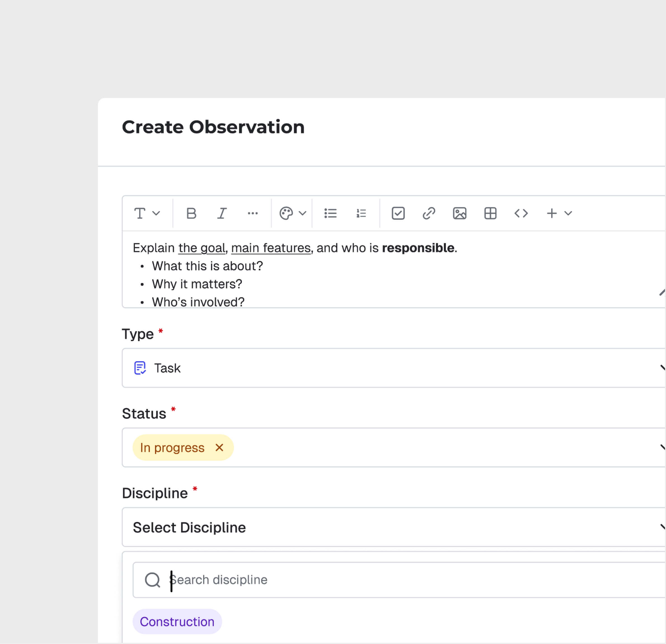The width and height of the screenshot is (666, 644).
Task: Open the text color palette picker
Action: point(292,213)
